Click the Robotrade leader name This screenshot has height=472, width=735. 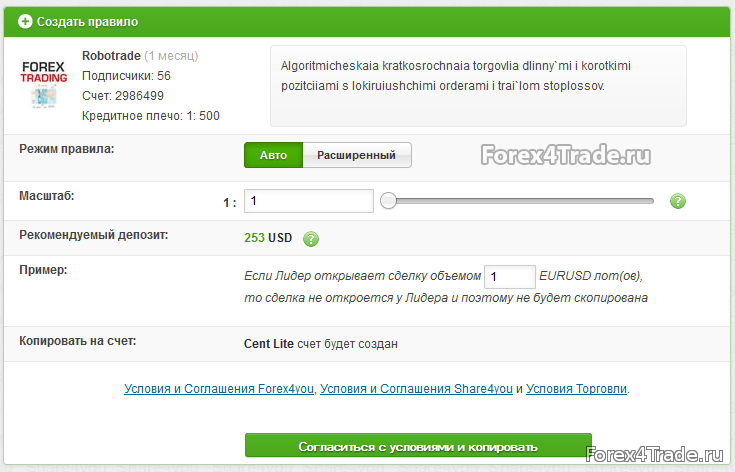point(111,56)
